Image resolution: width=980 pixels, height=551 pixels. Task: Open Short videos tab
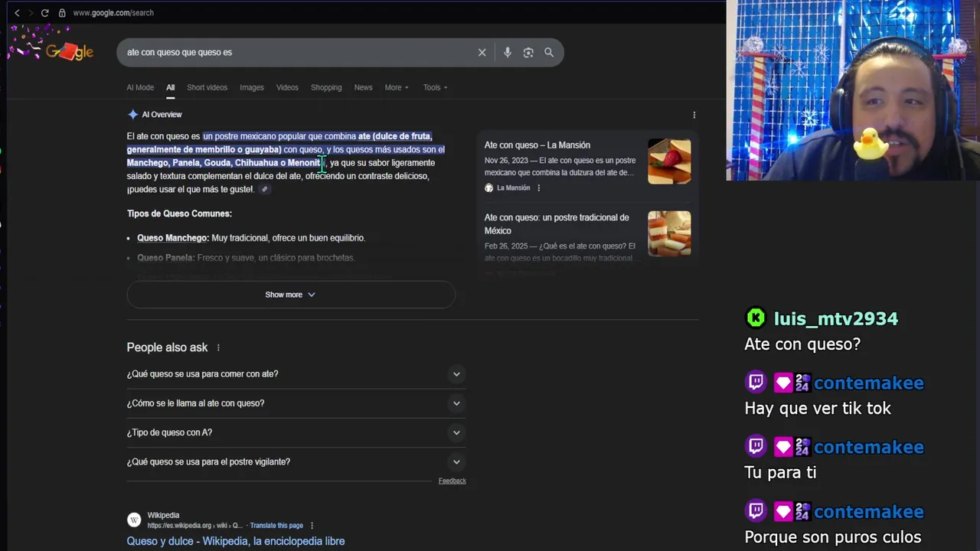pyautogui.click(x=207, y=87)
